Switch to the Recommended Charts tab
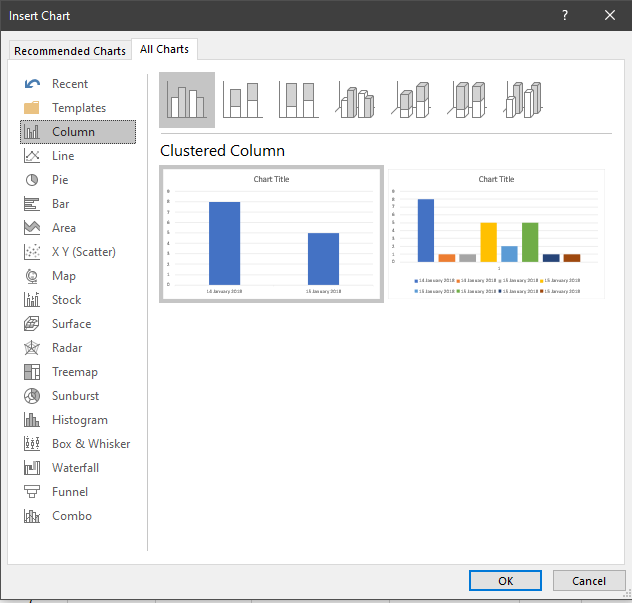The width and height of the screenshot is (632, 603). coord(70,51)
